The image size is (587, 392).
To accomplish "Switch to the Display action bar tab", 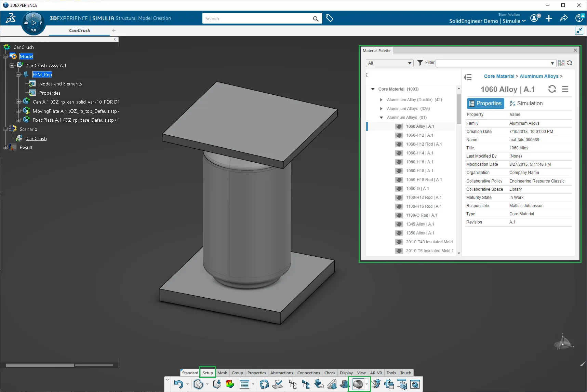I will coord(346,373).
